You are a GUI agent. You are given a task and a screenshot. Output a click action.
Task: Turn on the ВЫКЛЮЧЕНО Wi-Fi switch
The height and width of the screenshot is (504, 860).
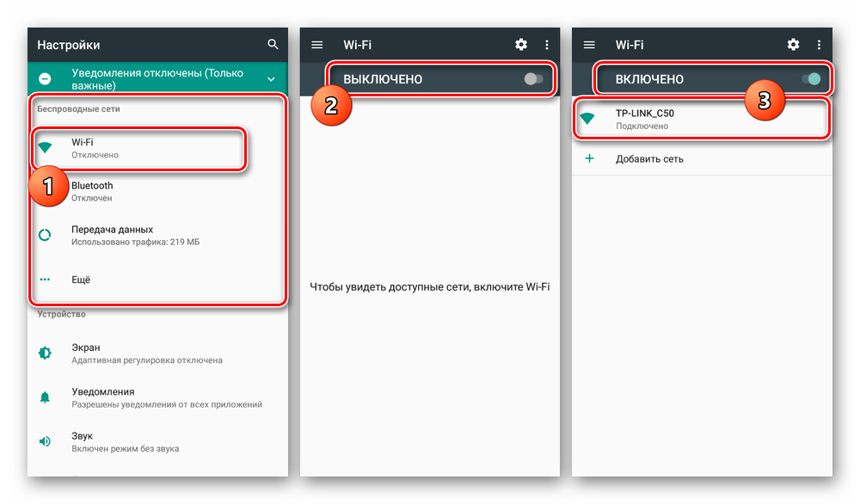(533, 79)
